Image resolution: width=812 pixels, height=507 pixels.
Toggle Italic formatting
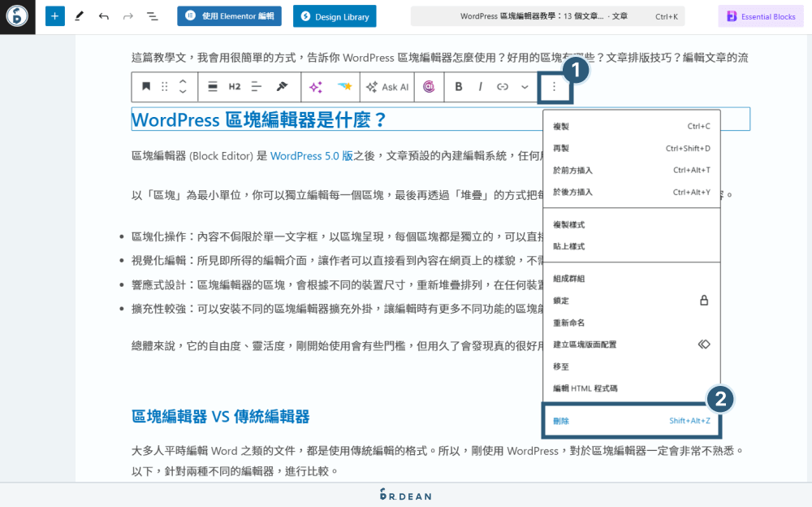coord(479,87)
